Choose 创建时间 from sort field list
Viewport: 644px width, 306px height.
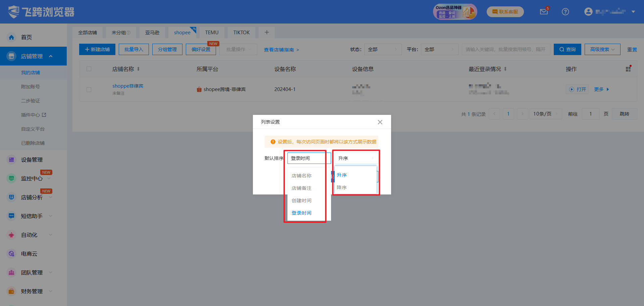tap(301, 201)
